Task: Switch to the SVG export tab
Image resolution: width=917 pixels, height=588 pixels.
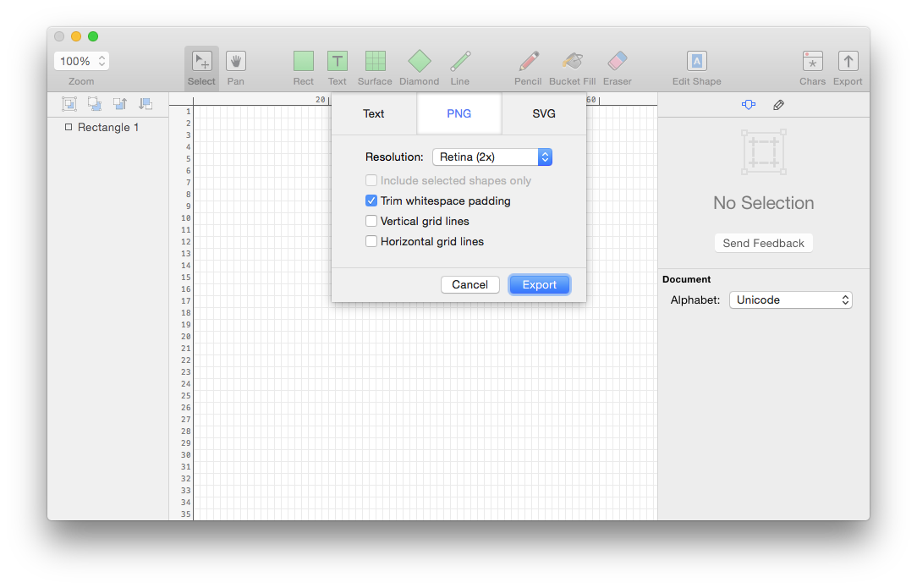Action: 544,113
